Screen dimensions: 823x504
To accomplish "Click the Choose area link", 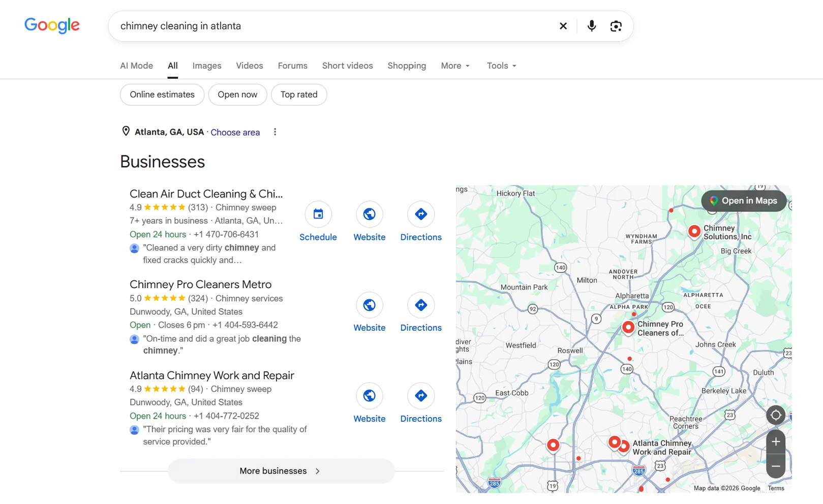I will (x=235, y=132).
